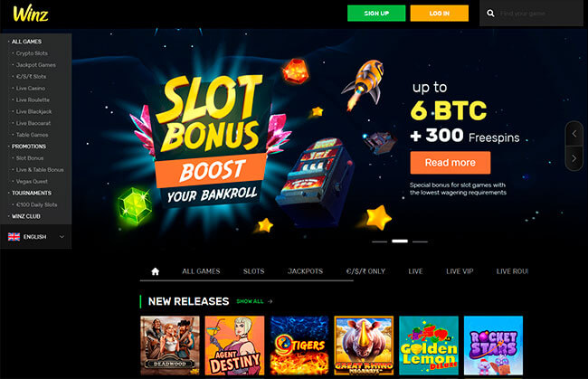Show previous banner with left arrow
This screenshot has width=588, height=379.
tap(574, 134)
